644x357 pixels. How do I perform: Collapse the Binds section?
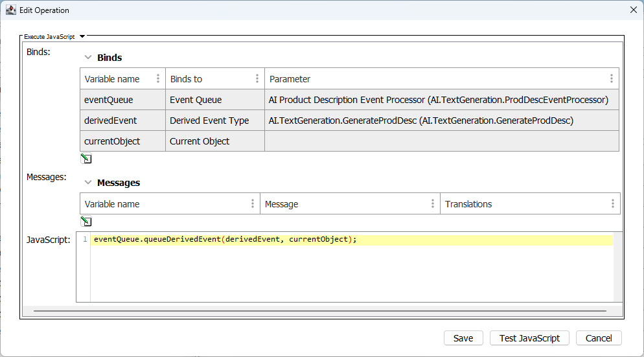coord(88,58)
